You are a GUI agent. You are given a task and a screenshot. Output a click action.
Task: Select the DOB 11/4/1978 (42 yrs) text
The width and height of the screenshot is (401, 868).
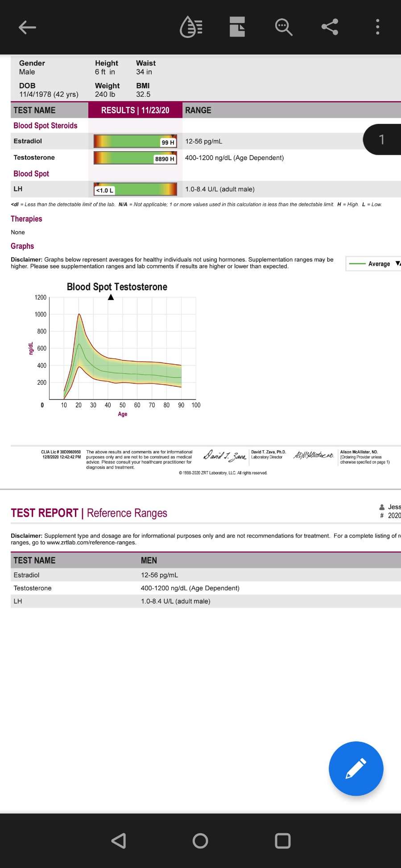[x=49, y=90]
